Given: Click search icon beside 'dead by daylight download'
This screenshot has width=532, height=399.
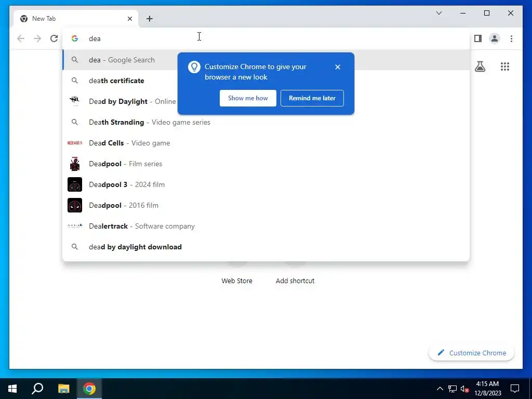Looking at the screenshot, I should point(75,247).
